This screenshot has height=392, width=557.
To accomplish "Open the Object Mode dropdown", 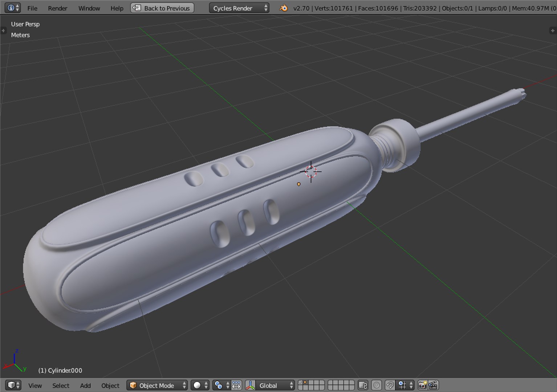I will 157,385.
